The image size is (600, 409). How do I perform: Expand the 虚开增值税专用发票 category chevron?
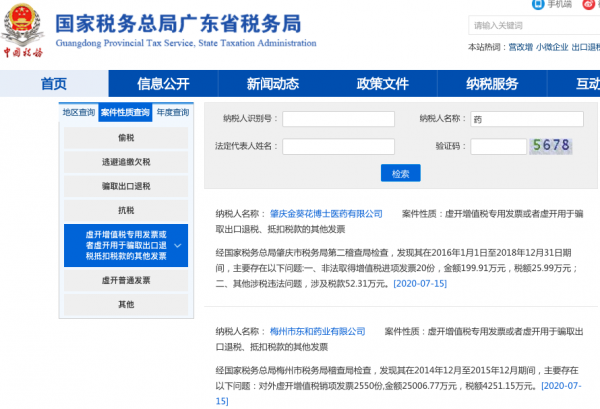coord(177,244)
